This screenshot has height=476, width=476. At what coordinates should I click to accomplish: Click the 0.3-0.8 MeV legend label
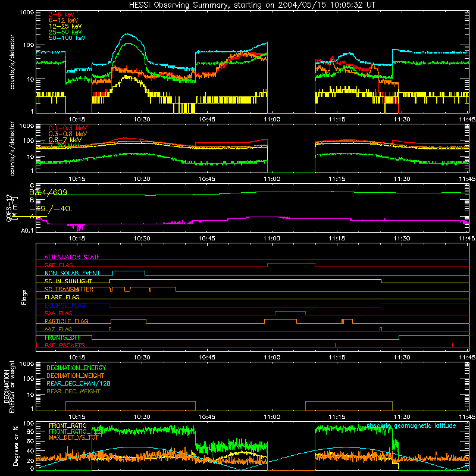(x=68, y=134)
